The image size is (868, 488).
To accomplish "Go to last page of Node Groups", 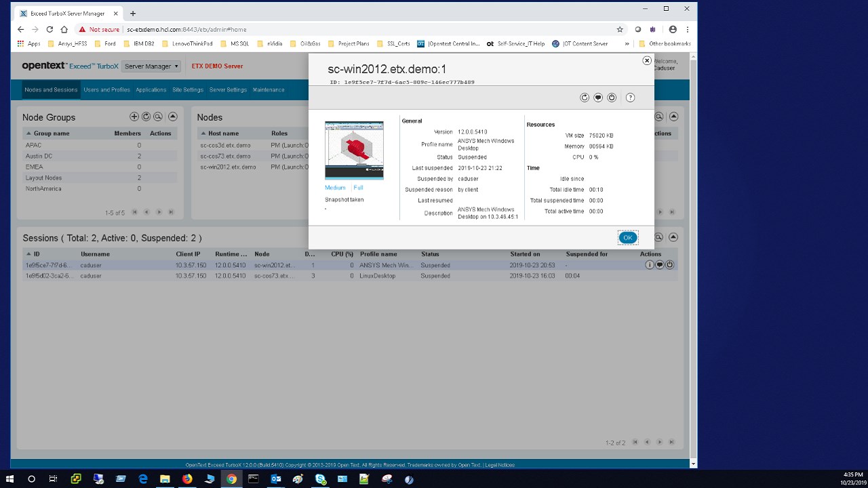I will tap(171, 212).
